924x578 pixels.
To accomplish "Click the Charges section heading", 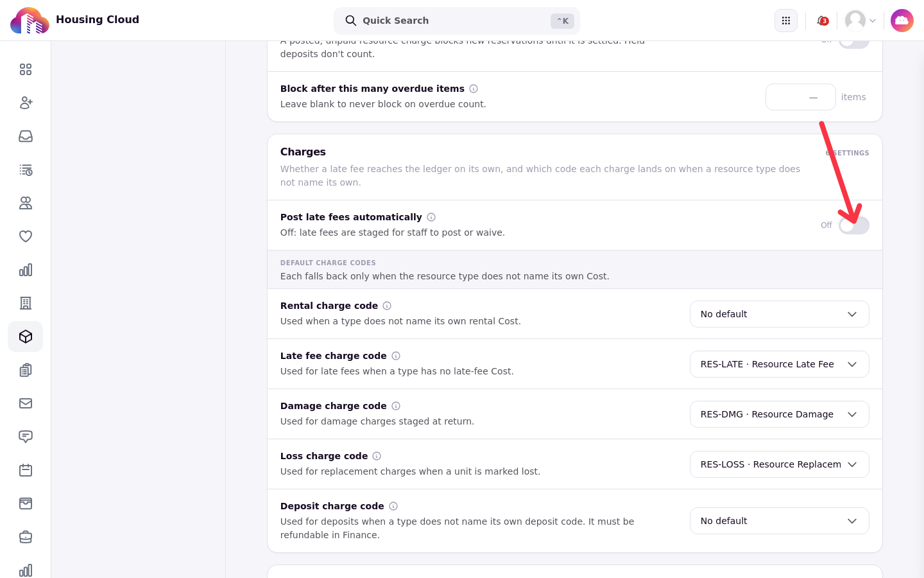I will [x=303, y=152].
